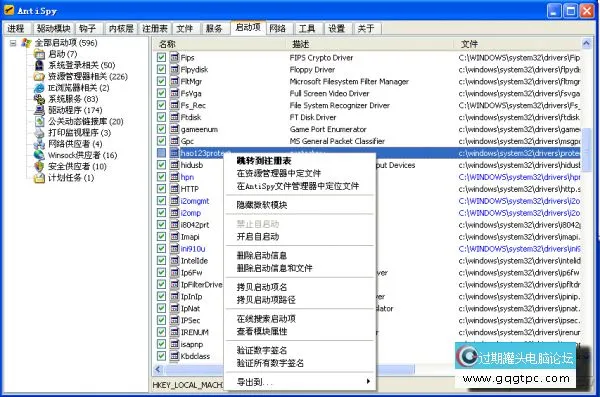The width and height of the screenshot is (600, 397).
Task: Choose 验证数字签名 menu entry
Action: pyautogui.click(x=300, y=350)
